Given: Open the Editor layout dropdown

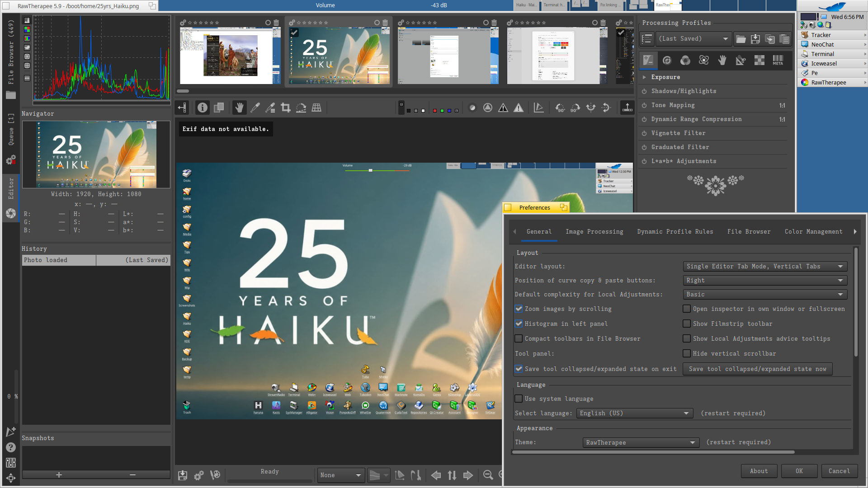Looking at the screenshot, I should [x=765, y=267].
